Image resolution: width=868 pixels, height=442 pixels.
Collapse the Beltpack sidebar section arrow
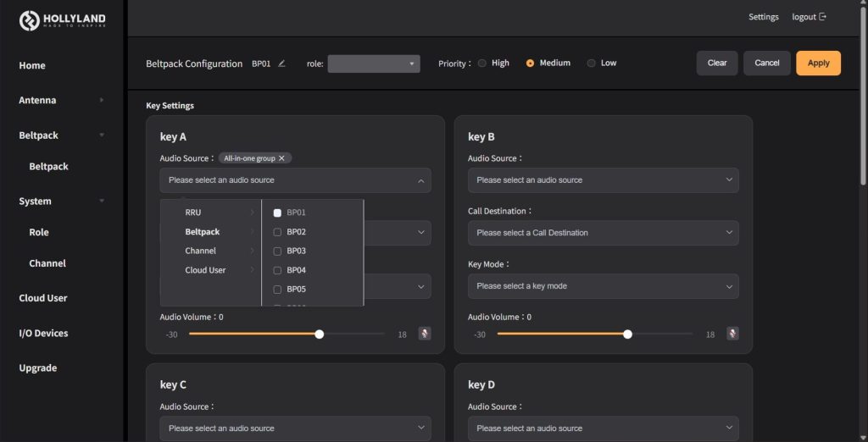102,135
